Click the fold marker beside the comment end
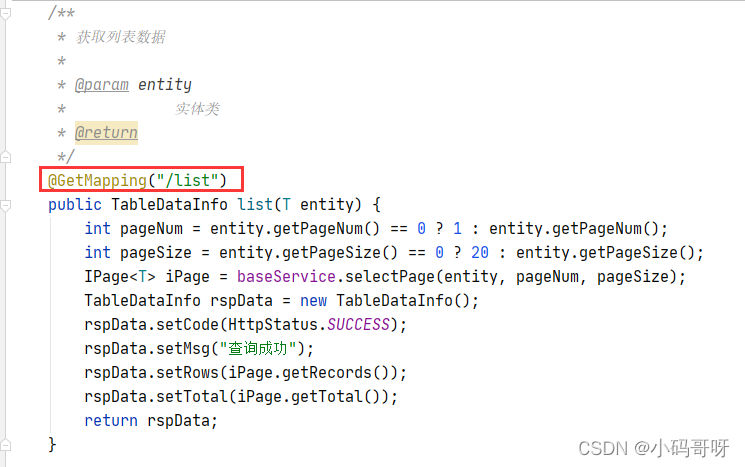The width and height of the screenshot is (745, 467). tap(5, 157)
